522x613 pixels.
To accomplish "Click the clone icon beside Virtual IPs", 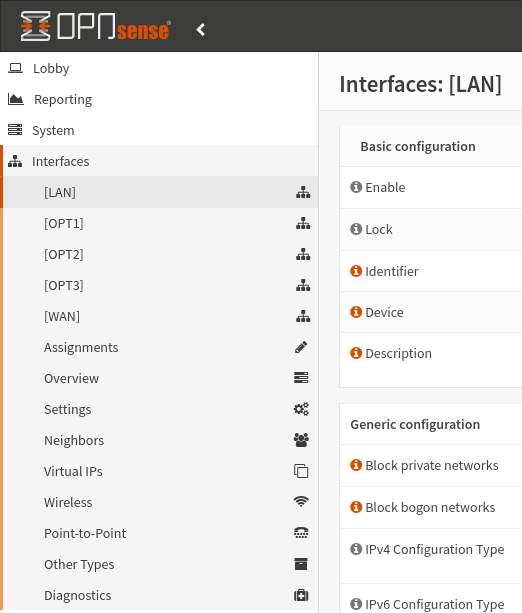I will coord(301,471).
